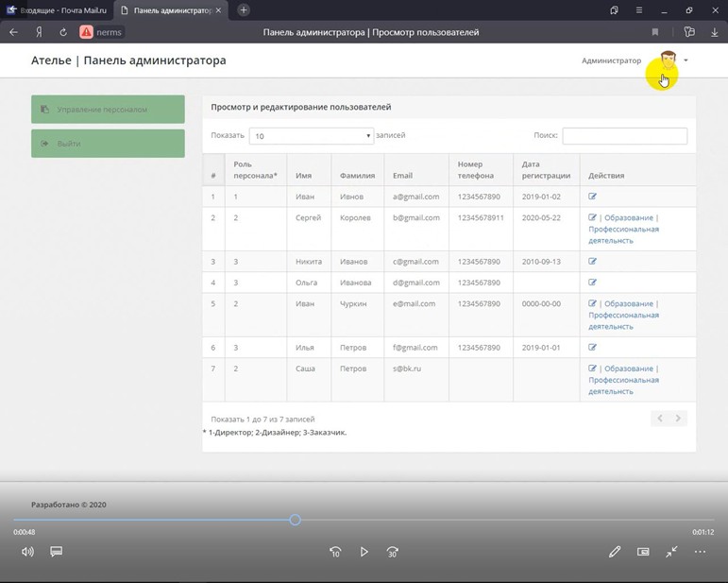
Task: Open Образование link for Саша Петров
Action: [x=629, y=369]
